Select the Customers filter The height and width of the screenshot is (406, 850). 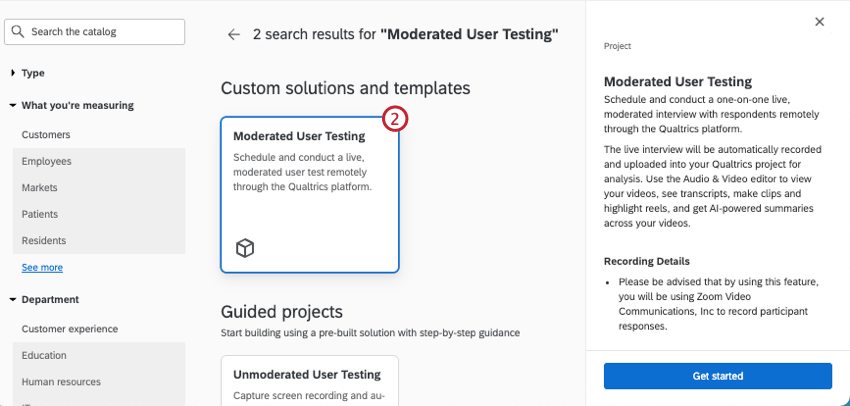tap(46, 134)
